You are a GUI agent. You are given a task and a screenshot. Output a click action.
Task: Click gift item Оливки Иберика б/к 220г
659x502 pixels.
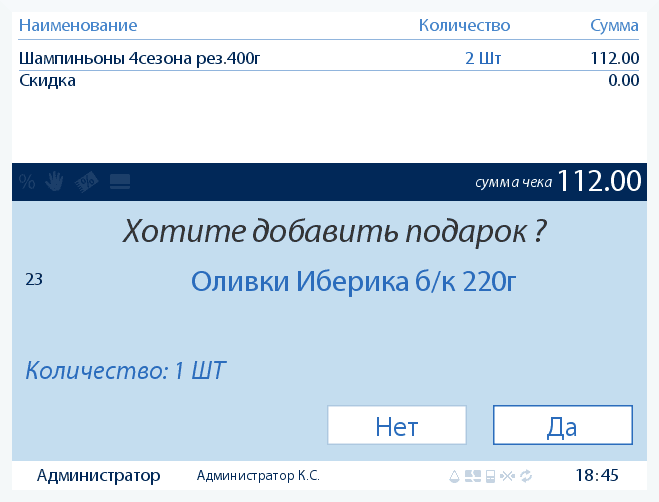pos(353,281)
